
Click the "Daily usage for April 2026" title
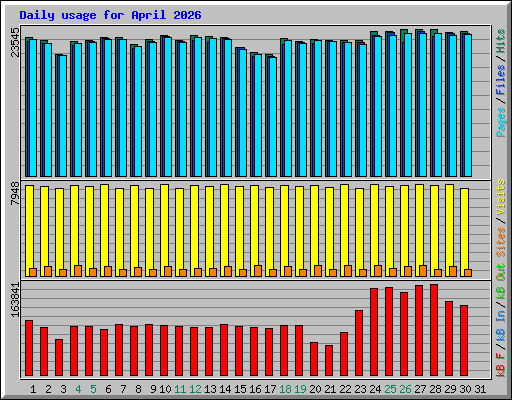(110, 15)
